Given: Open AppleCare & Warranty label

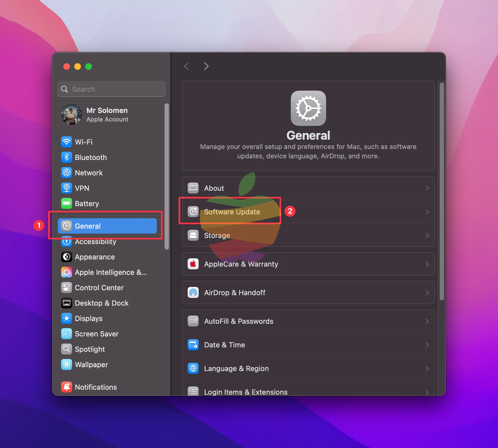Looking at the screenshot, I should [241, 264].
